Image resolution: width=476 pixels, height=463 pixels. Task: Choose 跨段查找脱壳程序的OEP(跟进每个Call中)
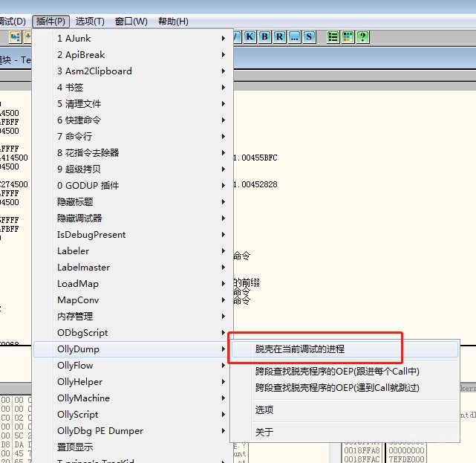(345, 372)
